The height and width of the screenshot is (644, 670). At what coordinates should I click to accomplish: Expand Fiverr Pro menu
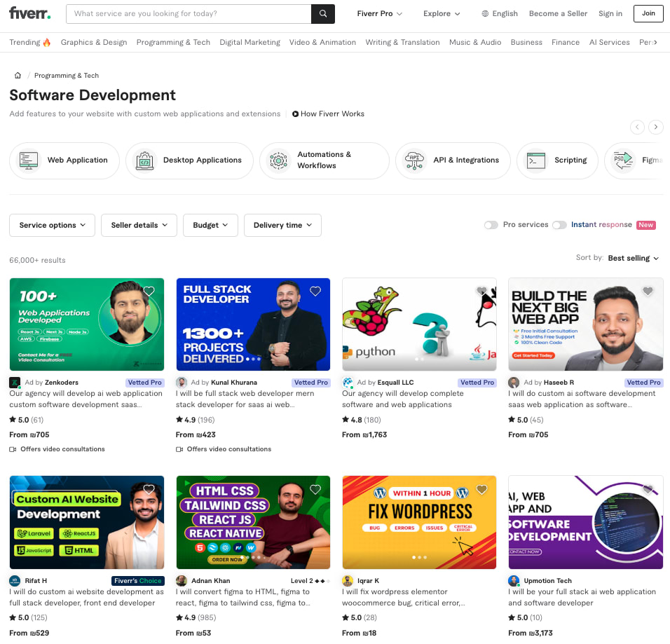[379, 14]
